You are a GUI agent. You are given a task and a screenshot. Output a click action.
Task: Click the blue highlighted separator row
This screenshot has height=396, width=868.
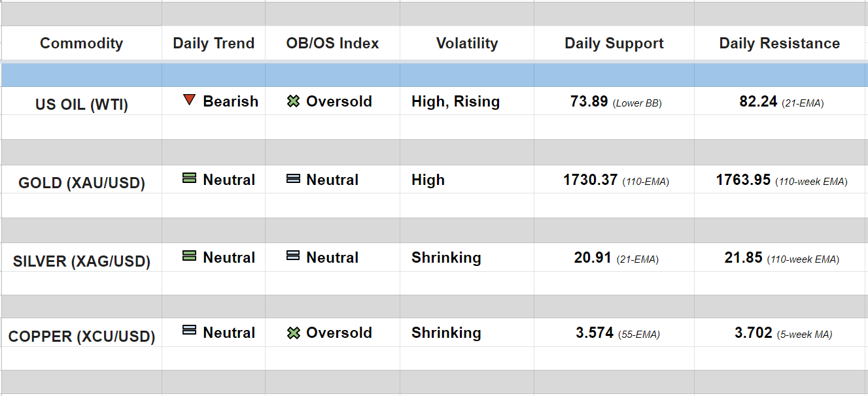pos(434,75)
